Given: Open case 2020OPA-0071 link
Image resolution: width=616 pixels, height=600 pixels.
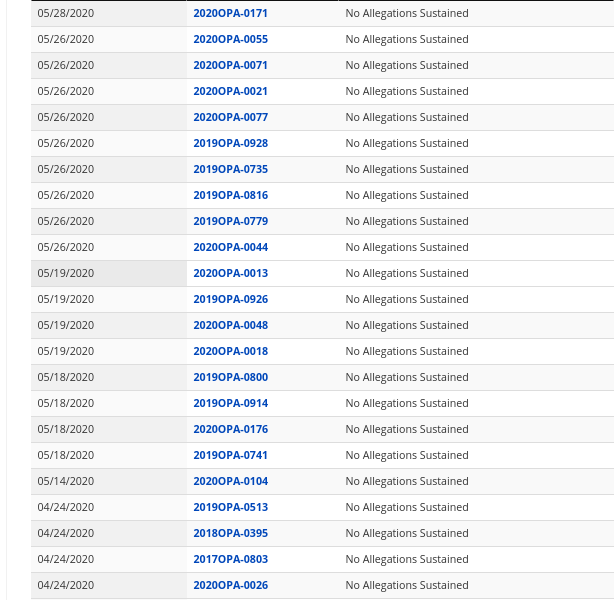Looking at the screenshot, I should 231,65.
